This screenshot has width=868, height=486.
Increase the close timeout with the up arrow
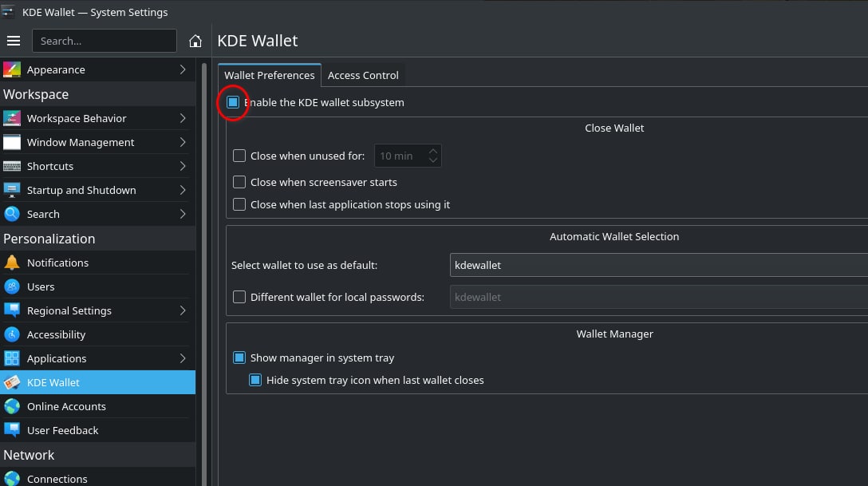(433, 151)
